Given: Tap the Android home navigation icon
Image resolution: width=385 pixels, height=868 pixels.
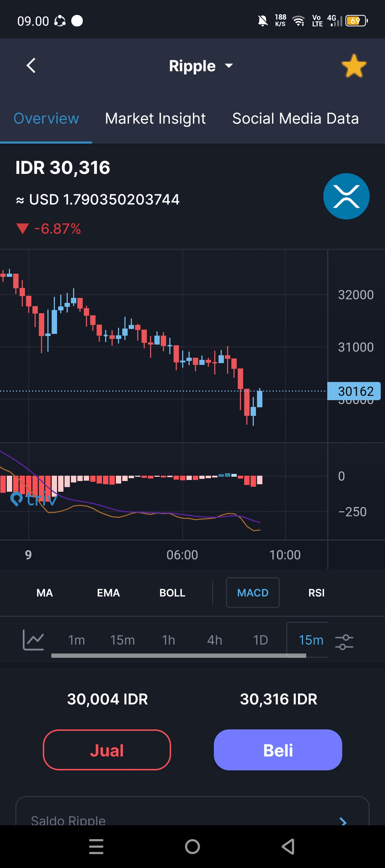Looking at the screenshot, I should click(192, 847).
